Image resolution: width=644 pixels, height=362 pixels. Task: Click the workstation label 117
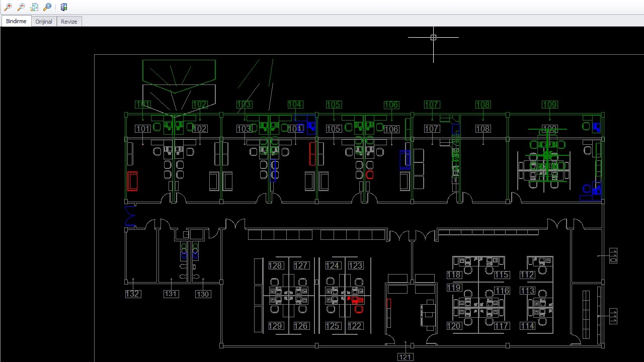click(502, 326)
